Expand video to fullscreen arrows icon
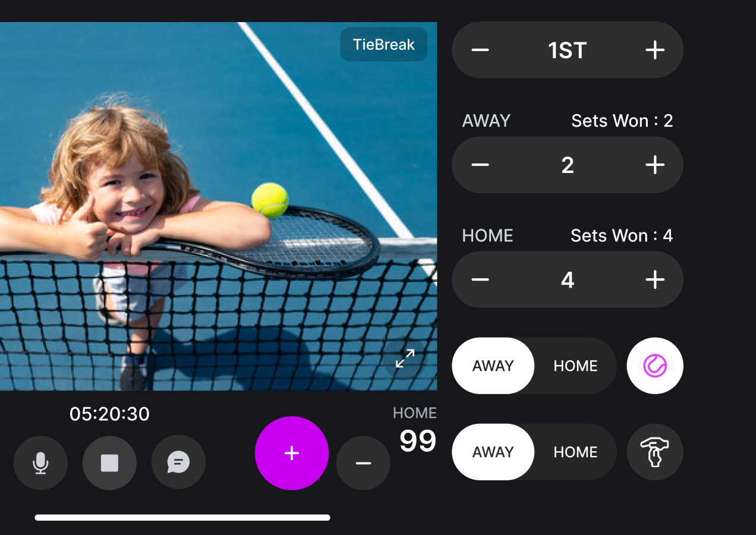This screenshot has height=535, width=756. 405,358
